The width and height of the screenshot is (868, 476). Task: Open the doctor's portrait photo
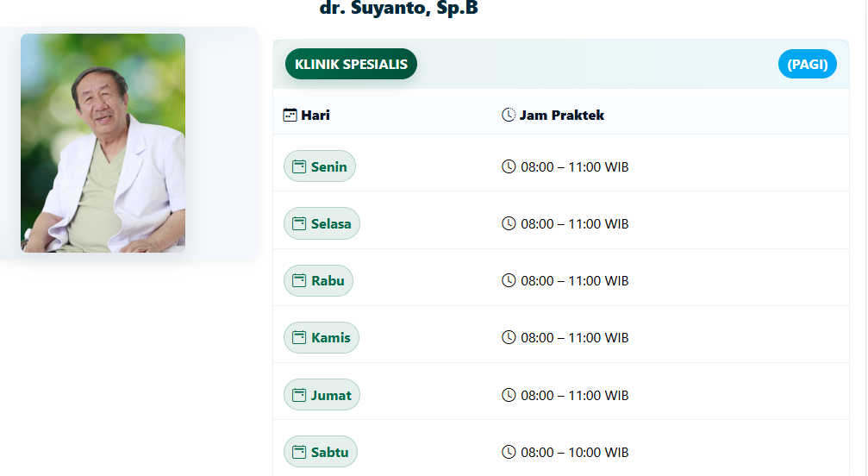(103, 143)
